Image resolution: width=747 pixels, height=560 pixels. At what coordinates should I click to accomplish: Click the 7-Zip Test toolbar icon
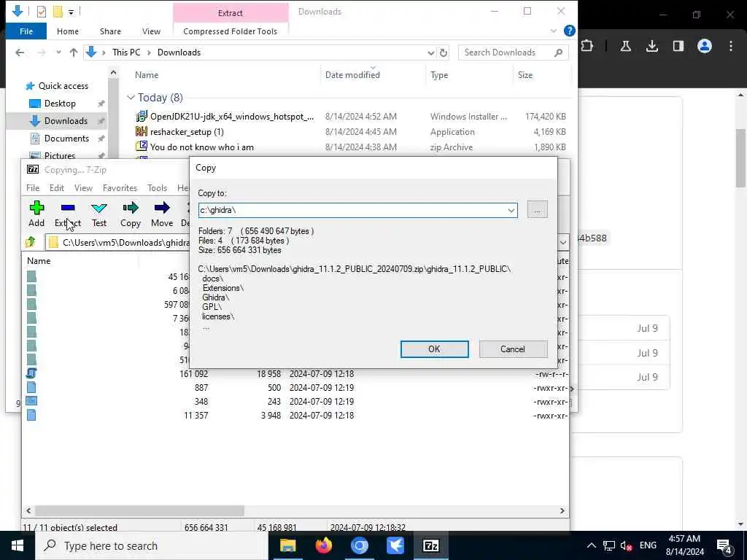click(99, 214)
